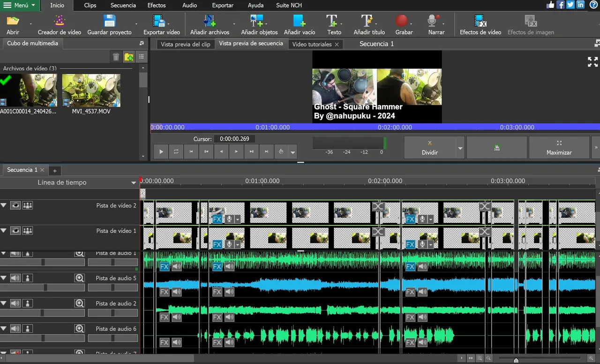Click the Twitter share icon
This screenshot has width=600, height=364.
tap(570, 5)
